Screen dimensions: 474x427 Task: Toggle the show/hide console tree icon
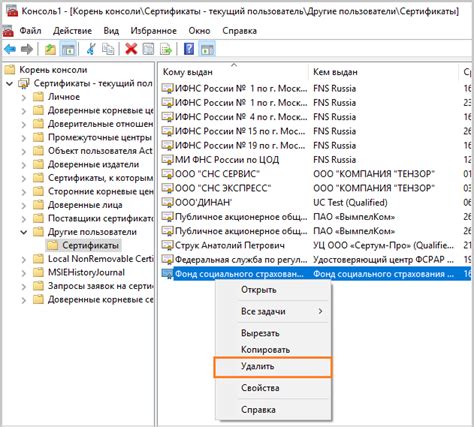point(68,49)
